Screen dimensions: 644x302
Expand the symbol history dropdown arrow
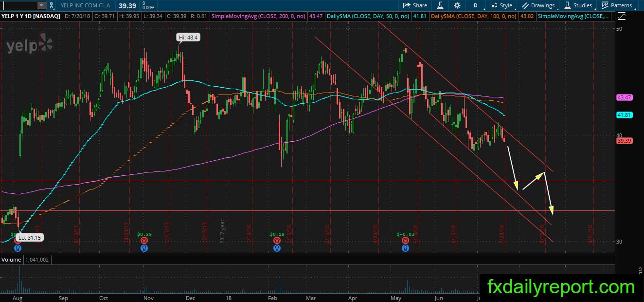click(x=41, y=5)
